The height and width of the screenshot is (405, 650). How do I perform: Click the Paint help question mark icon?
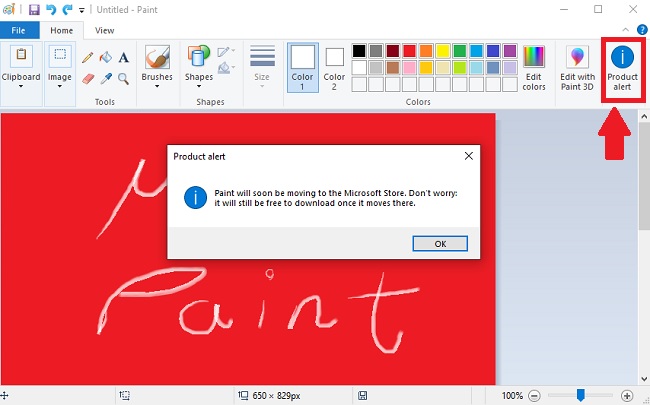pyautogui.click(x=642, y=30)
